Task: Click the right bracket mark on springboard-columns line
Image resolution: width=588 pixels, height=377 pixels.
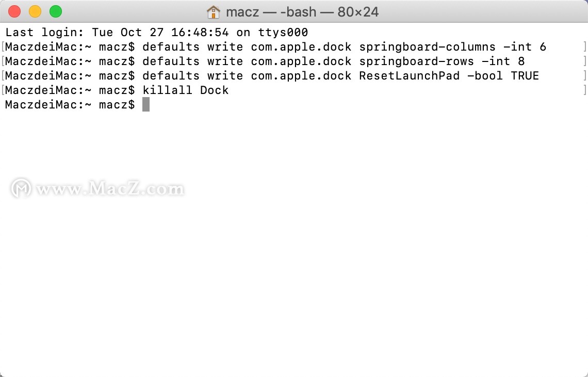Action: click(584, 46)
